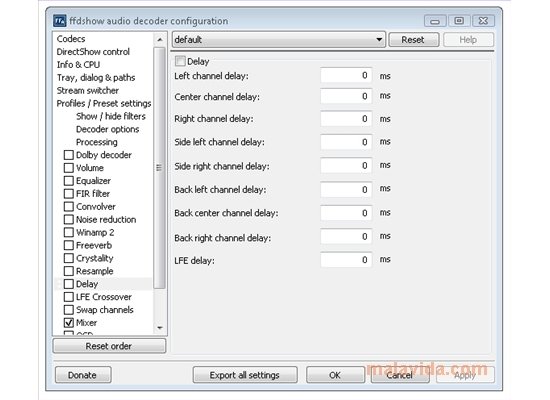Enable the Delay checkbox in right panel
The width and height of the screenshot is (550, 400).
180,61
